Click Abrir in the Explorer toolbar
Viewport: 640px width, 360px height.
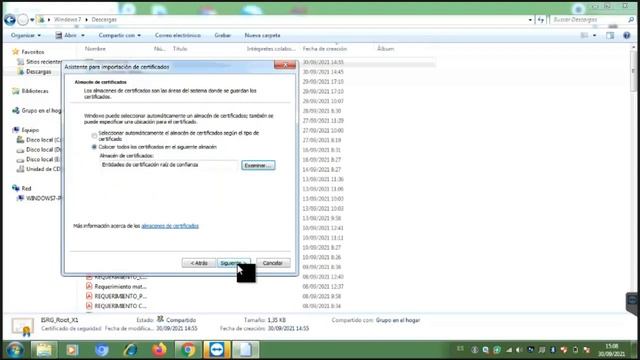coord(66,36)
